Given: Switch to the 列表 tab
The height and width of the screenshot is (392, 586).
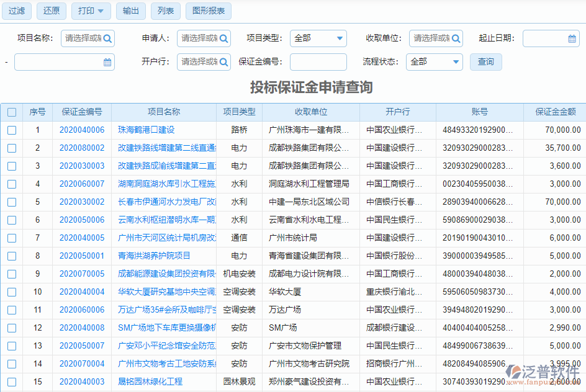Looking at the screenshot, I should coord(165,11).
